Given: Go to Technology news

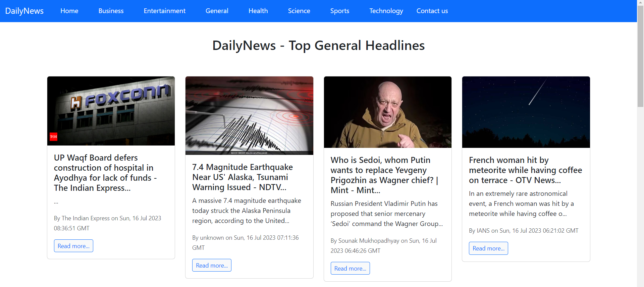Looking at the screenshot, I should (x=386, y=11).
